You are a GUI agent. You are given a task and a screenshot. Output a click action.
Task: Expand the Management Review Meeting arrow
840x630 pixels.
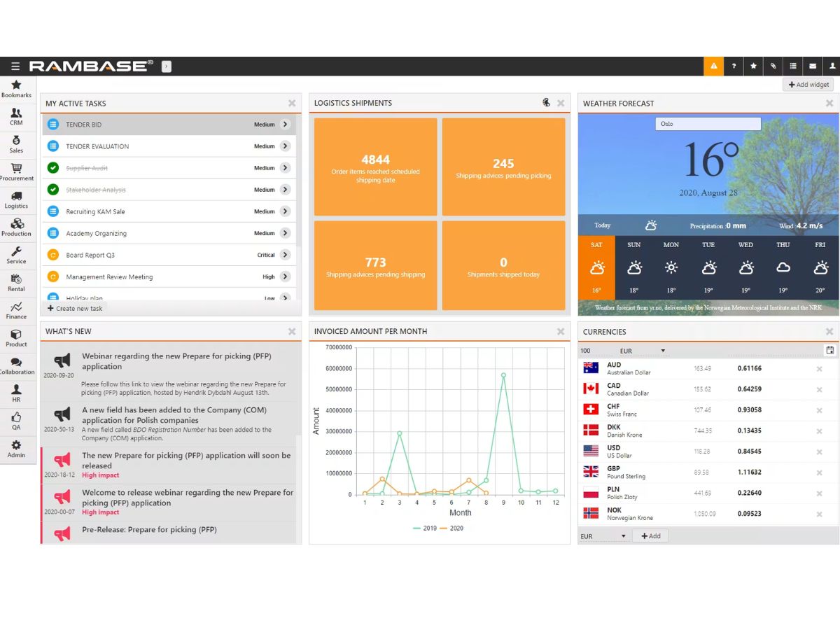pyautogui.click(x=285, y=276)
